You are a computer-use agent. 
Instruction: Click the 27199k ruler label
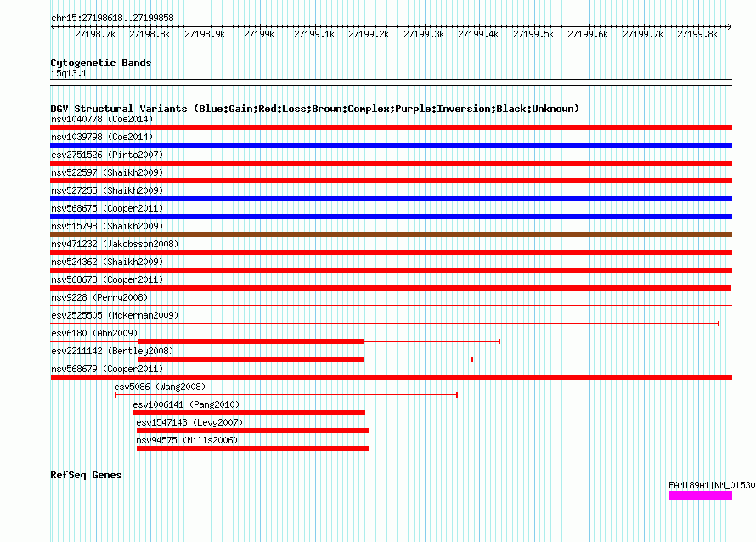click(259, 34)
